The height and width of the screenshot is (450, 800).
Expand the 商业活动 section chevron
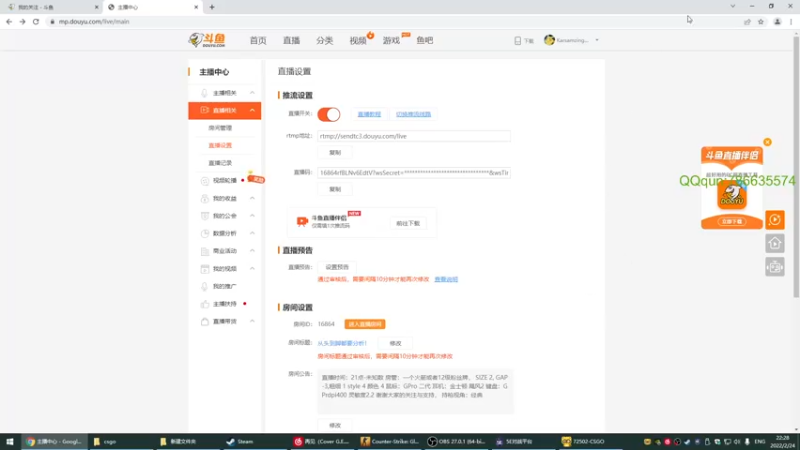[x=252, y=251]
